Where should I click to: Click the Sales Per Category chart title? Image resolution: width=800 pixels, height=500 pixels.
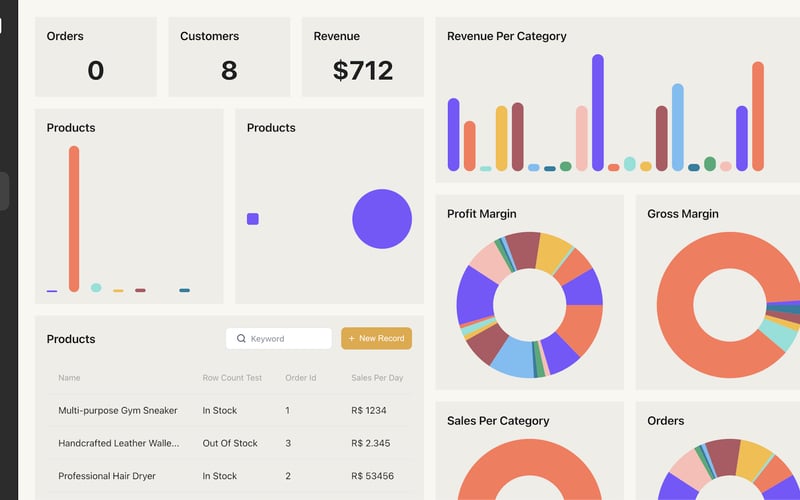(x=498, y=420)
